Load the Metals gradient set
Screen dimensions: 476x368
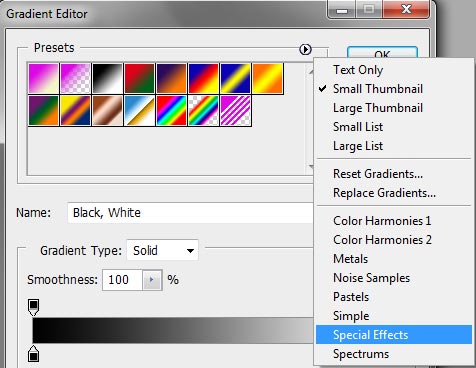click(394, 259)
